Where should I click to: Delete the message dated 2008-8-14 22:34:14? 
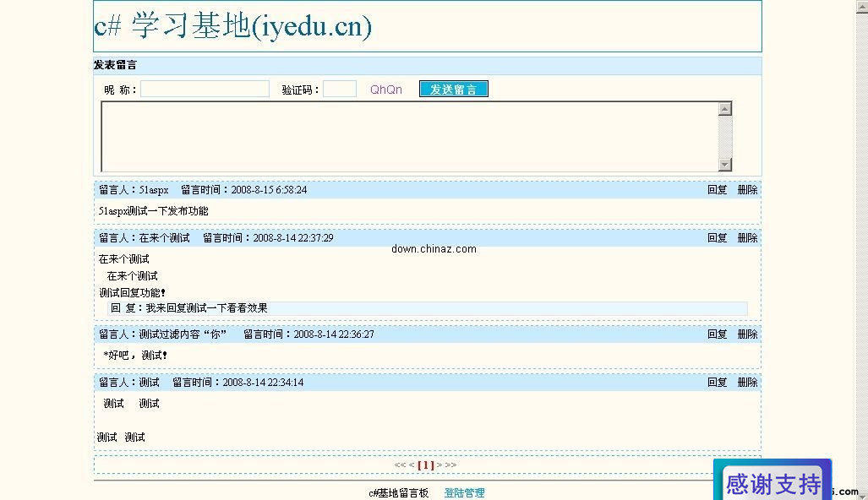click(x=747, y=383)
